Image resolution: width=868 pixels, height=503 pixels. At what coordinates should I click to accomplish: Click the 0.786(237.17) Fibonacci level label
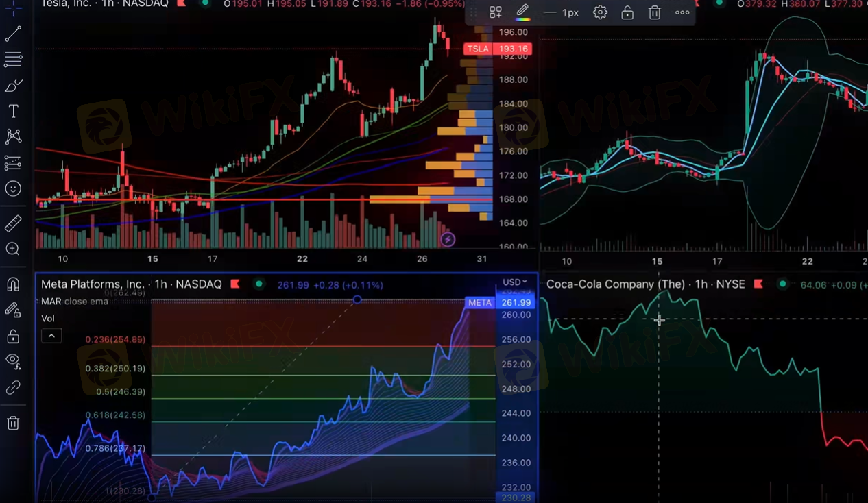pyautogui.click(x=115, y=449)
